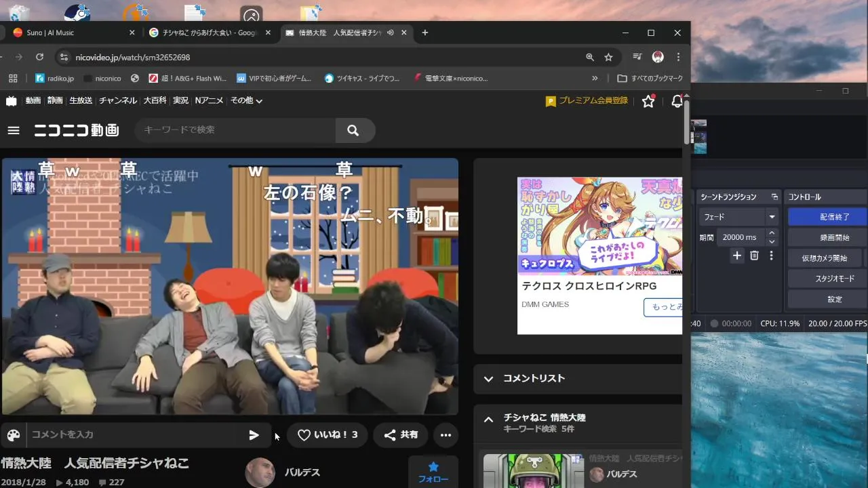Open uploader バルデス profile avatar
Screen dimensions: 868x488
pos(260,472)
